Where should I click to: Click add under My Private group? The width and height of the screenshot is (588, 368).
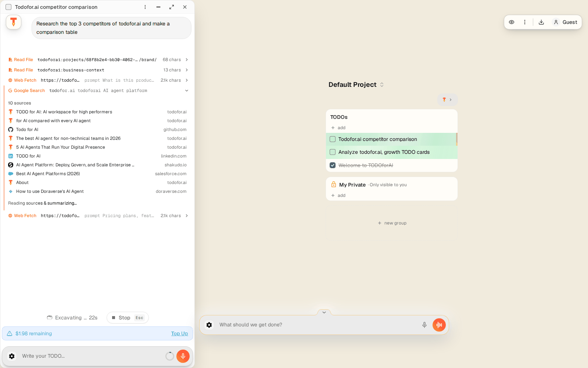338,195
